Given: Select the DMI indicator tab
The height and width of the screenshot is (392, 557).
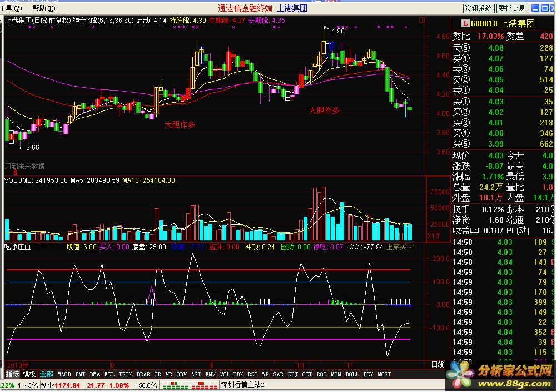Looking at the screenshot, I should pyautogui.click(x=81, y=374).
